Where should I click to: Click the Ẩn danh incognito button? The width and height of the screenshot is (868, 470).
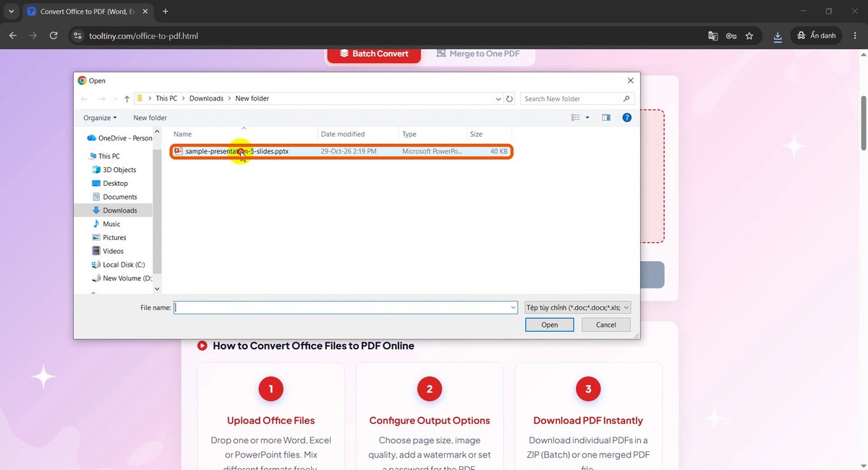tap(817, 35)
